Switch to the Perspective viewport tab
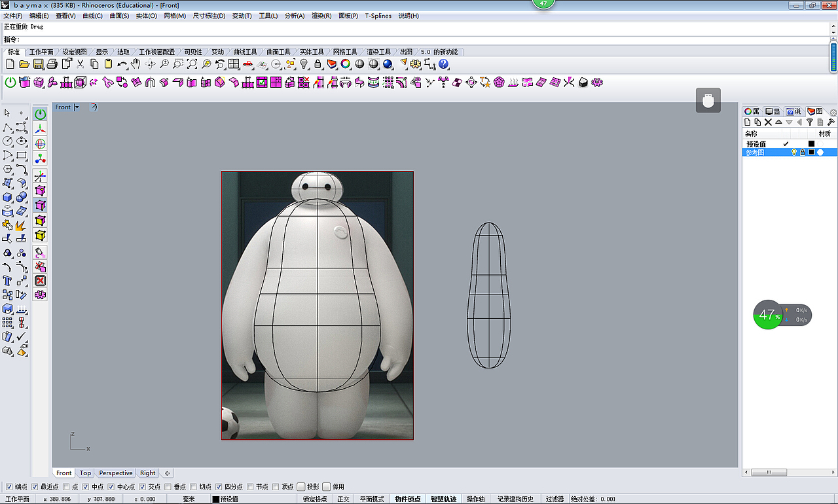Image resolution: width=838 pixels, height=504 pixels. tap(116, 473)
